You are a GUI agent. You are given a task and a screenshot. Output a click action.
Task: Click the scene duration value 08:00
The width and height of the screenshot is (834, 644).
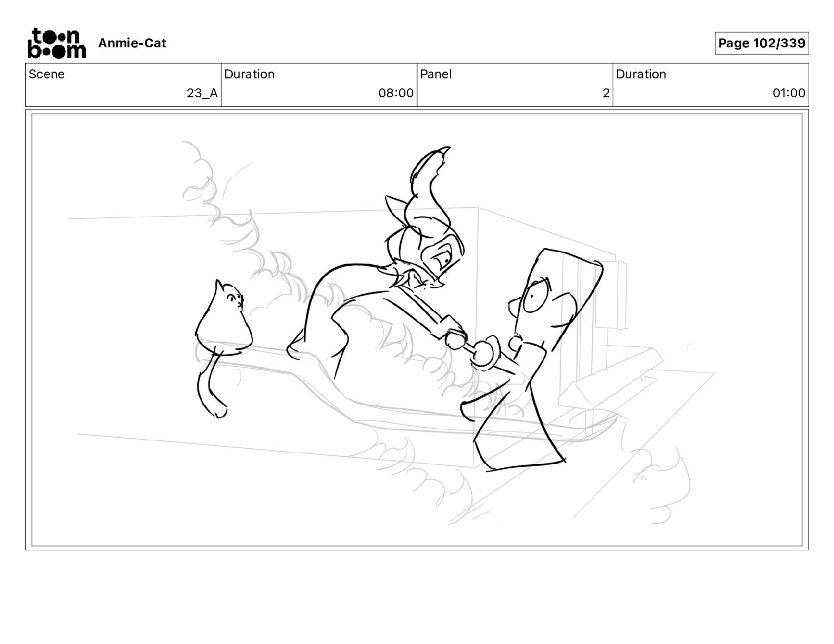[x=396, y=93]
